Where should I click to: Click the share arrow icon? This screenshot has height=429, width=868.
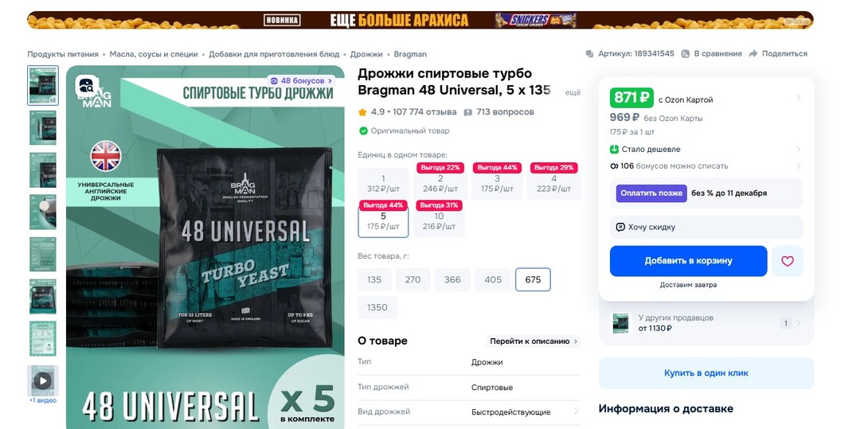point(753,53)
